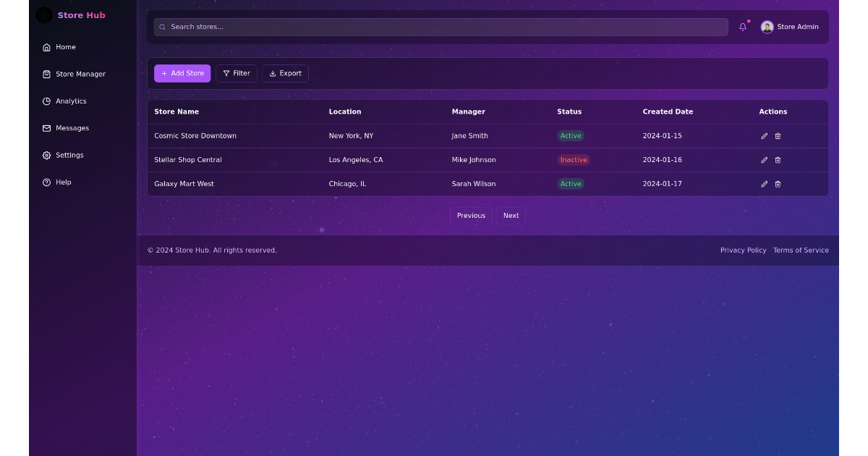Open the Messages envelope icon

click(46, 128)
